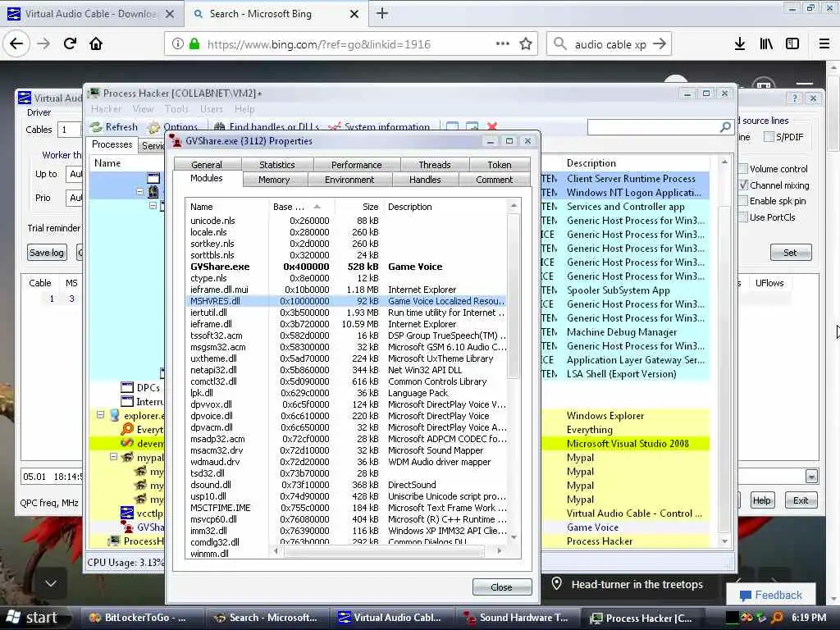Image resolution: width=840 pixels, height=630 pixels.
Task: Click the red X terminate toolbar icon
Action: click(492, 126)
